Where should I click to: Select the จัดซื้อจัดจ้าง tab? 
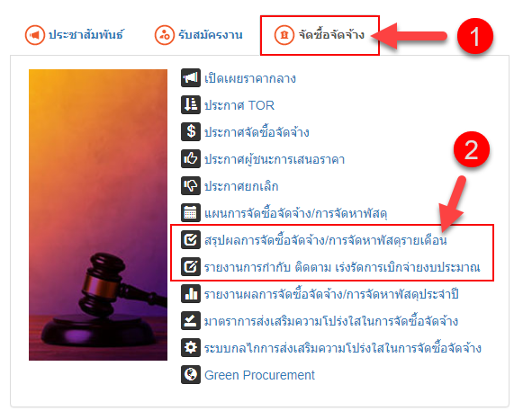click(x=320, y=35)
